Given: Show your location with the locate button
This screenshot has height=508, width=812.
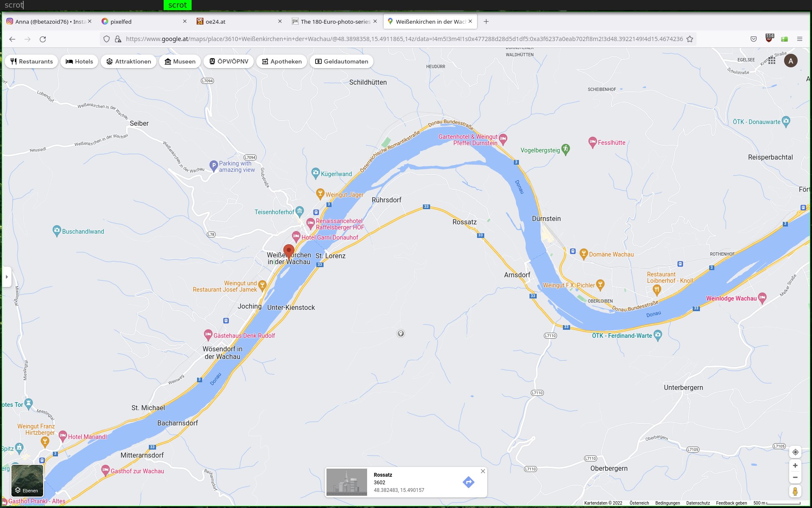Looking at the screenshot, I should coord(795,452).
